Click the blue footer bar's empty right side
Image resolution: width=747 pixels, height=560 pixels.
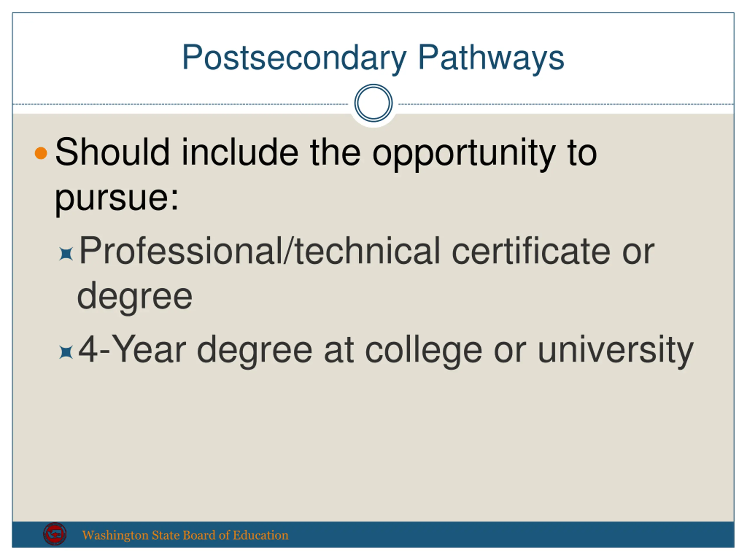pos(540,534)
